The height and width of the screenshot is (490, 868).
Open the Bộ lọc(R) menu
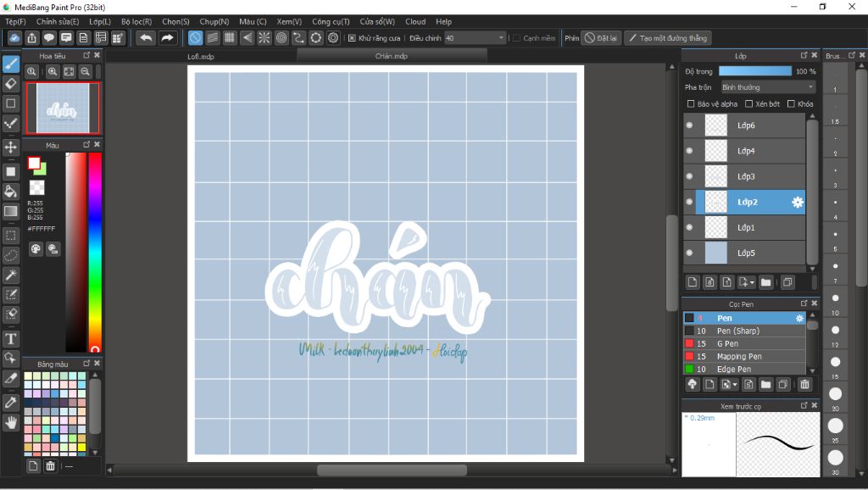click(x=136, y=21)
